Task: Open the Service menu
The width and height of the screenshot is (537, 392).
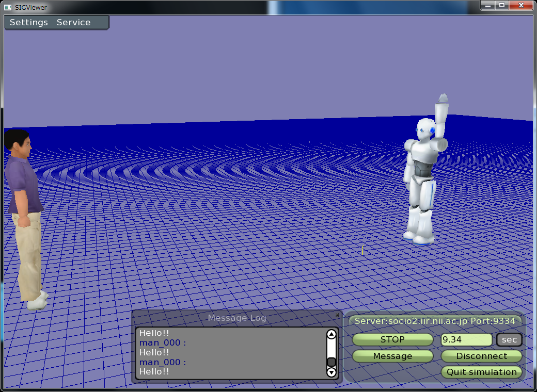Action: click(x=73, y=23)
